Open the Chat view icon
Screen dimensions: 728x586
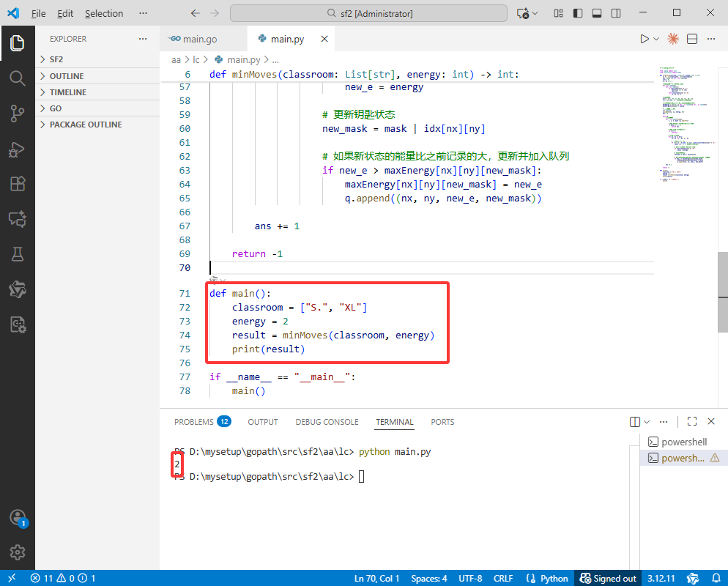[x=17, y=219]
